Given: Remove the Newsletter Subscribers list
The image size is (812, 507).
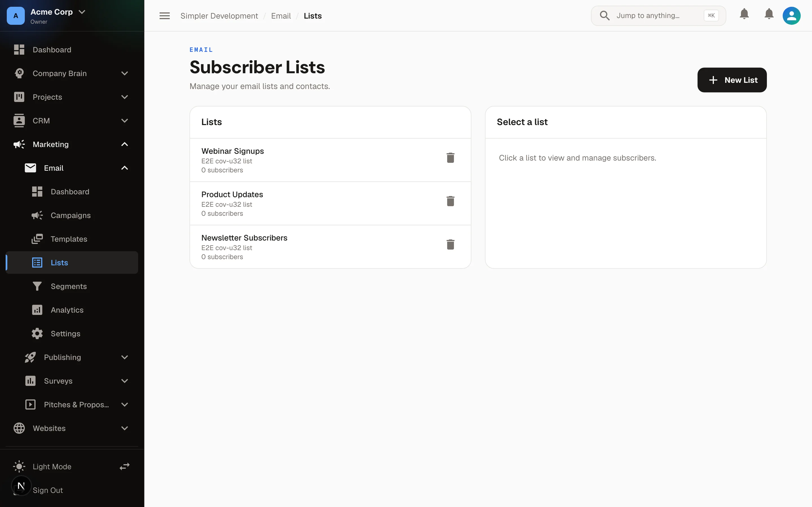Looking at the screenshot, I should 450,244.
